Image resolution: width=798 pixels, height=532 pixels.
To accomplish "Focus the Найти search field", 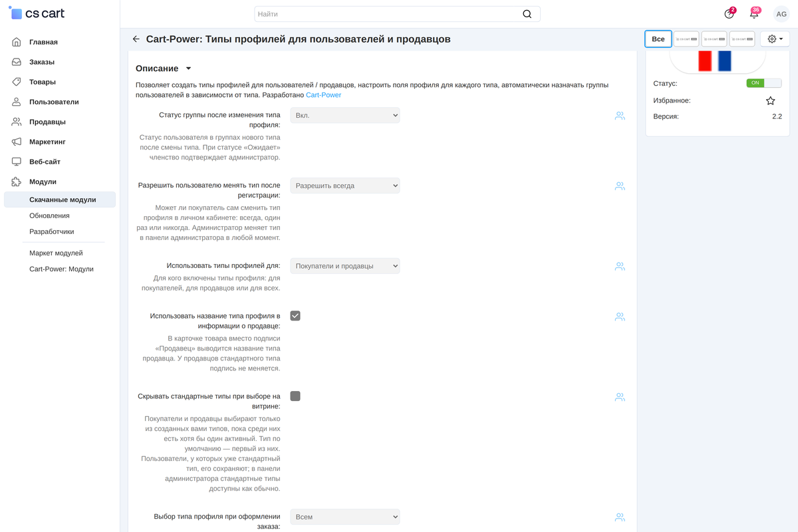I will [397, 14].
